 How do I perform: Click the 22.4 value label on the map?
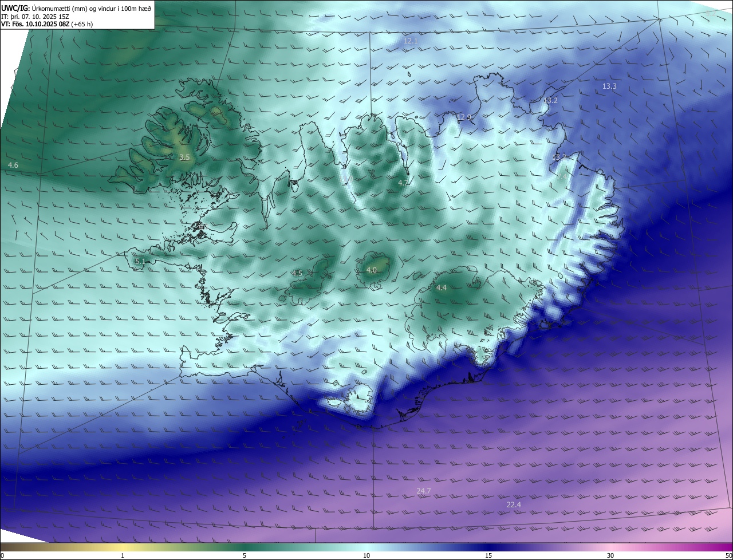click(514, 505)
